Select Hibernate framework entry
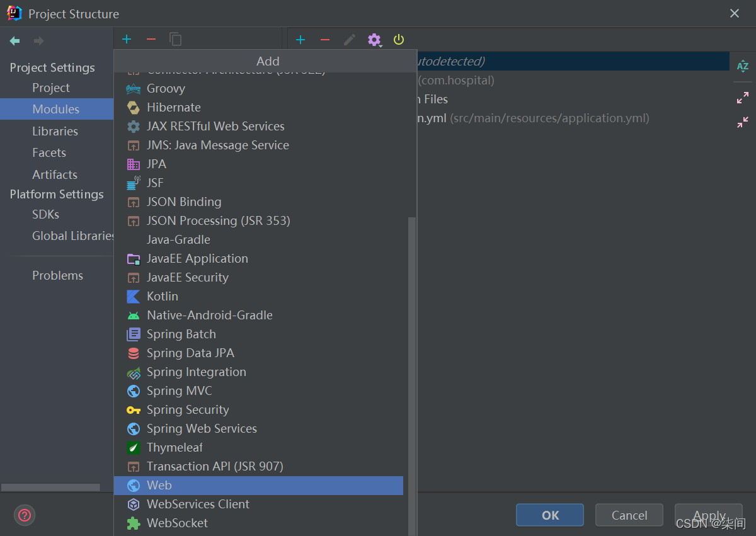 coord(258,107)
